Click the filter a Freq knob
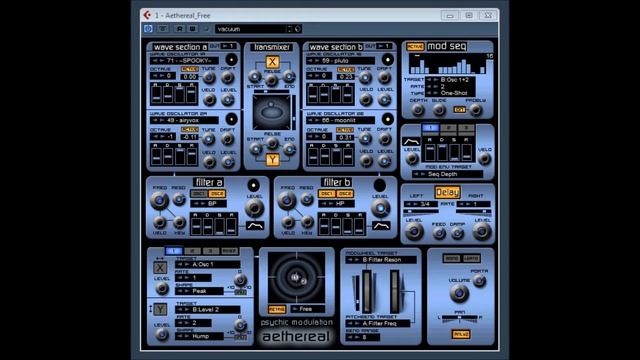 click(x=159, y=200)
